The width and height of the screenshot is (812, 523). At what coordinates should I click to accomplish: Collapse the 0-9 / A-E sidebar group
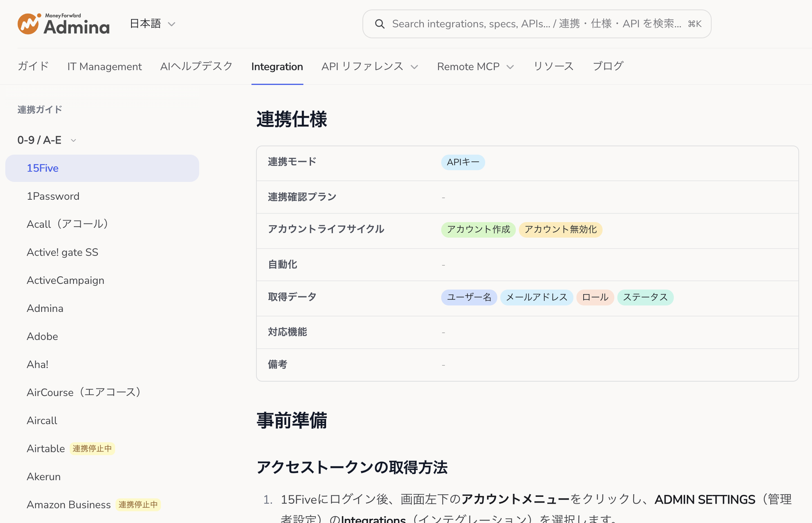(47, 140)
